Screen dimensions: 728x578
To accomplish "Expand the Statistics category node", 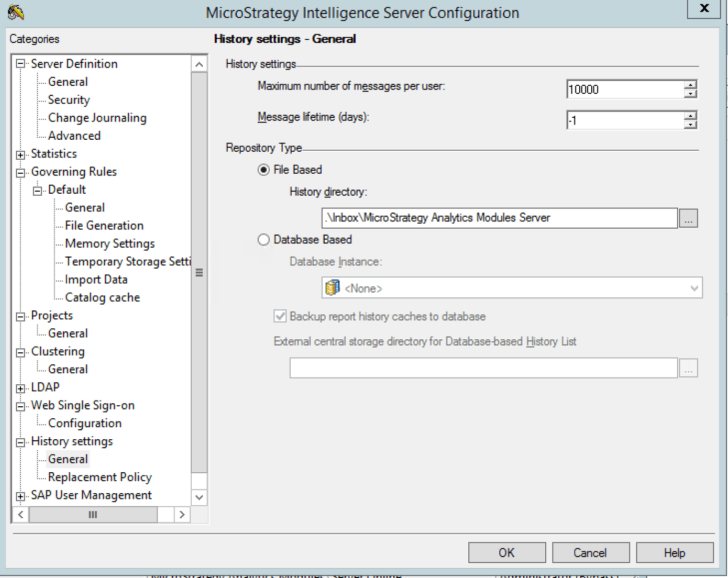I will click(x=20, y=154).
